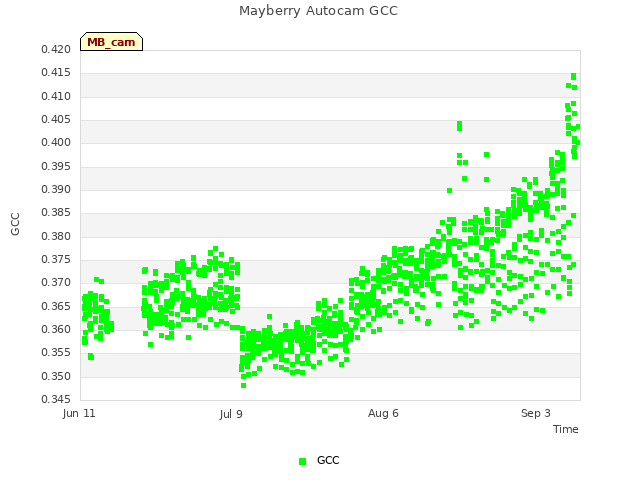Click the 0.375 y-axis value
Screen dimensions: 640x480
(56, 260)
